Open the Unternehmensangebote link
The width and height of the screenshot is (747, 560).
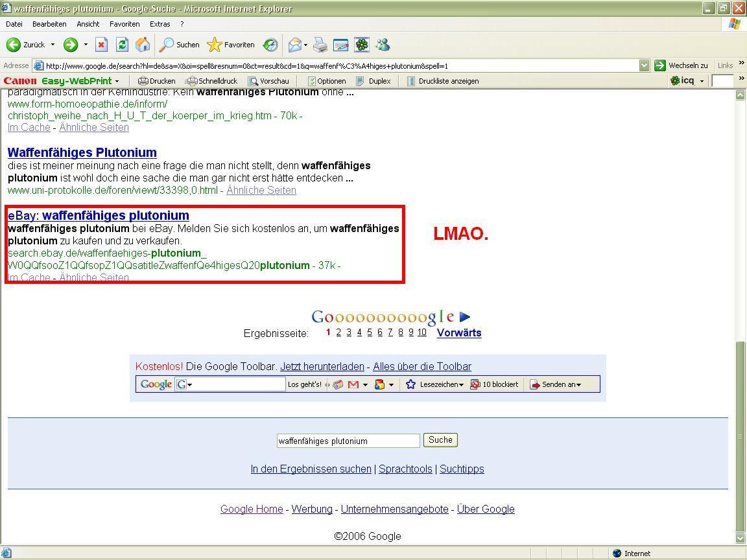pyautogui.click(x=394, y=509)
